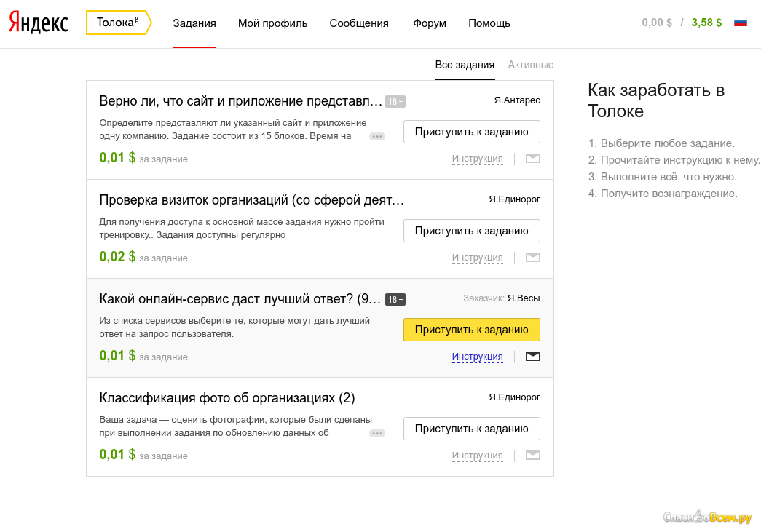Open Помощь in top navigation
The width and height of the screenshot is (761, 532).
pos(489,23)
